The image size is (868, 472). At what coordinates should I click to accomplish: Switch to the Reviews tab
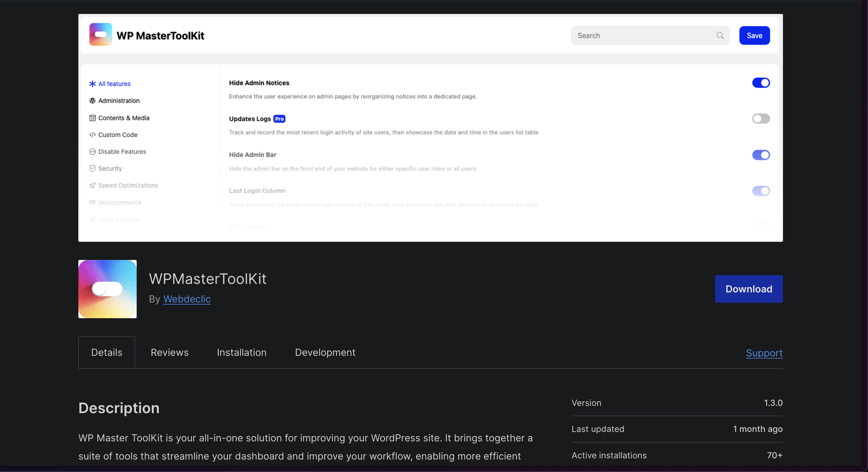pyautogui.click(x=169, y=352)
